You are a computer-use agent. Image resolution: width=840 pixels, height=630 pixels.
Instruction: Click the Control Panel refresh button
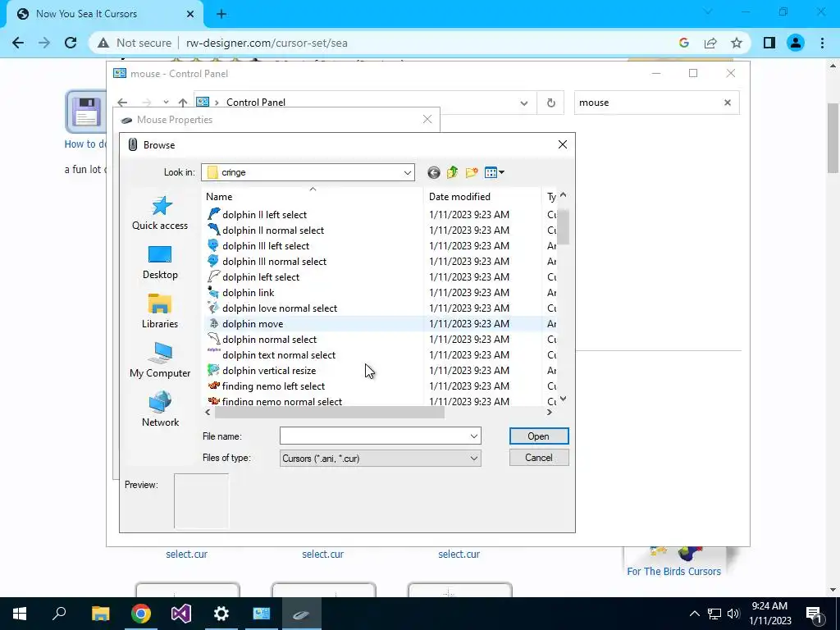550,103
